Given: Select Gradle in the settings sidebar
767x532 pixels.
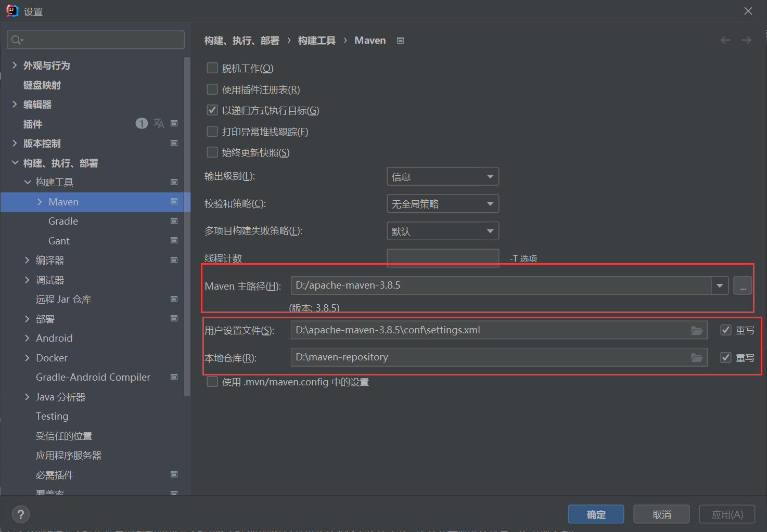Looking at the screenshot, I should 63,221.
